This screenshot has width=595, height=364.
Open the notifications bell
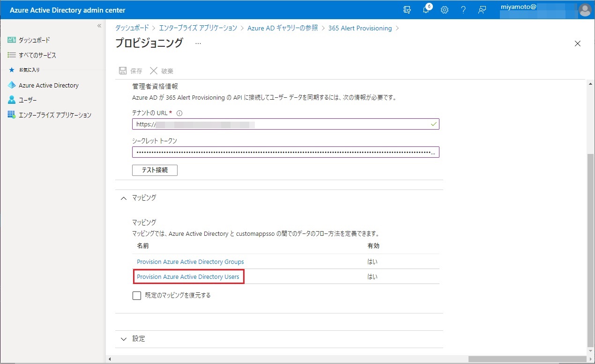tap(426, 10)
